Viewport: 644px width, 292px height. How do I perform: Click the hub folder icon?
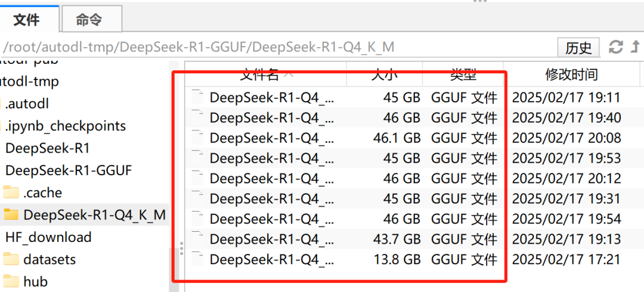click(x=11, y=282)
